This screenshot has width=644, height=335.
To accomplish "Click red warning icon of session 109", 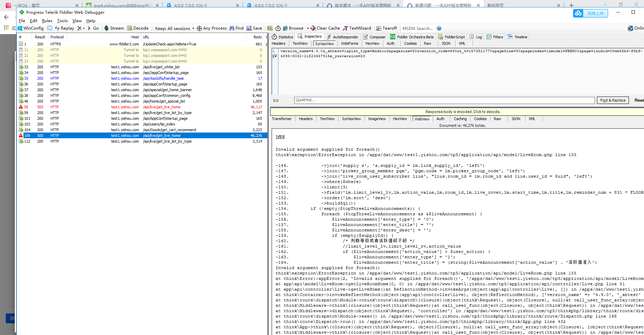I will point(21,136).
